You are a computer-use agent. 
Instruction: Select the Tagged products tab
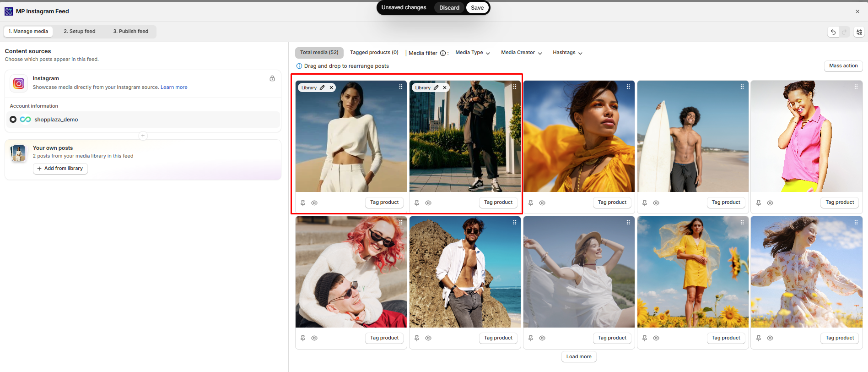(374, 53)
